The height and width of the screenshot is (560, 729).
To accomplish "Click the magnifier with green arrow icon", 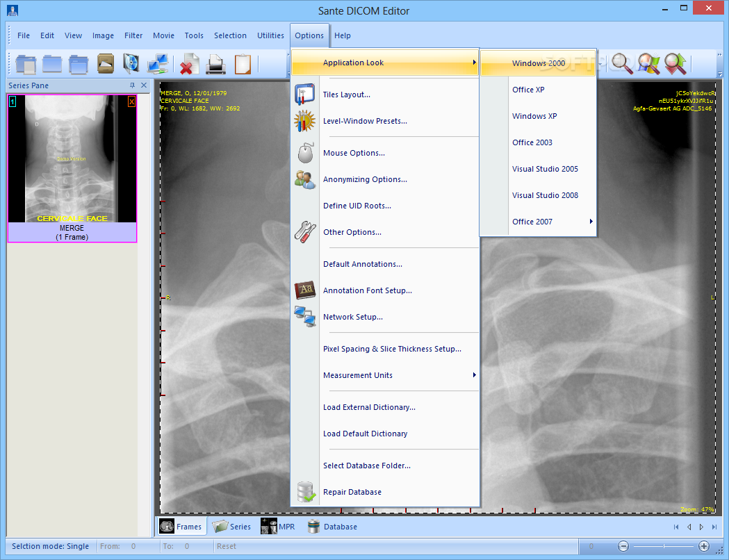I will pos(675,64).
